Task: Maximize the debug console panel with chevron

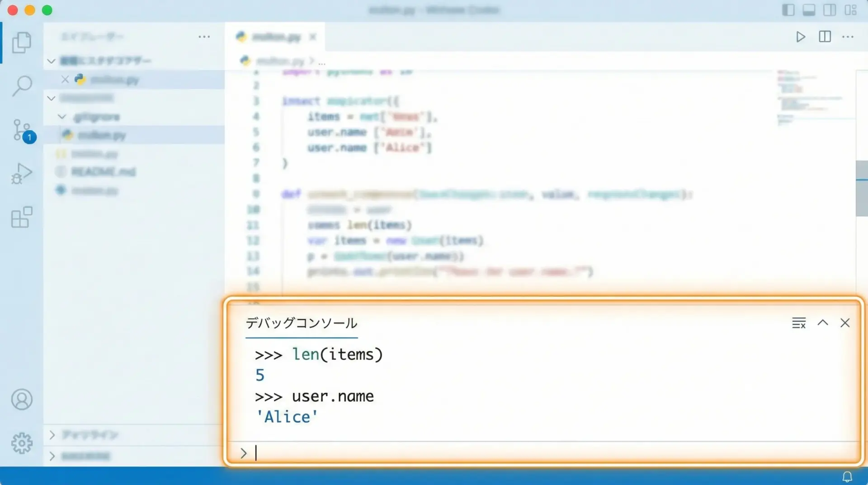Action: [x=822, y=323]
